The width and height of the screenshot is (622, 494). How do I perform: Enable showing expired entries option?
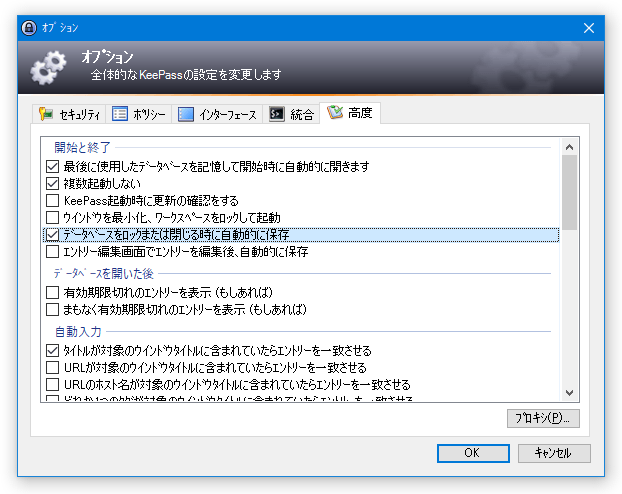[52, 292]
